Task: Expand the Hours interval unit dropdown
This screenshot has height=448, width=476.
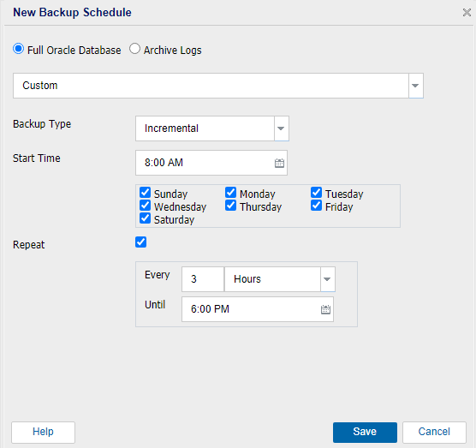Action: click(x=280, y=279)
